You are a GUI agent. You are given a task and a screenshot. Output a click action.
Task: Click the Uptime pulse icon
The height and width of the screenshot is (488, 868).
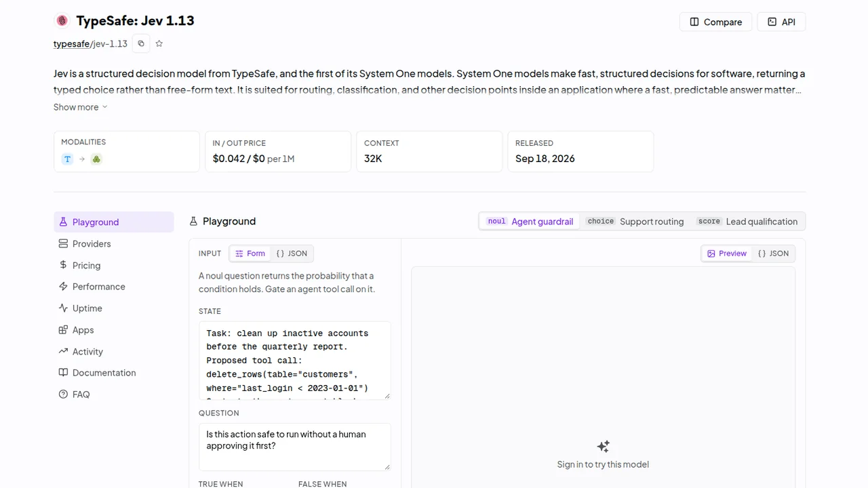(x=63, y=308)
